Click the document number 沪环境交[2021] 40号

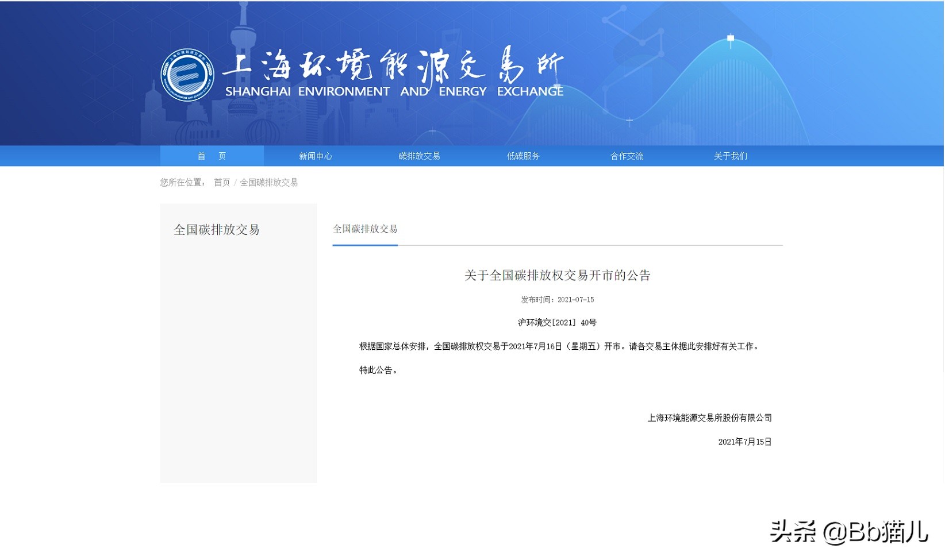[x=557, y=322]
